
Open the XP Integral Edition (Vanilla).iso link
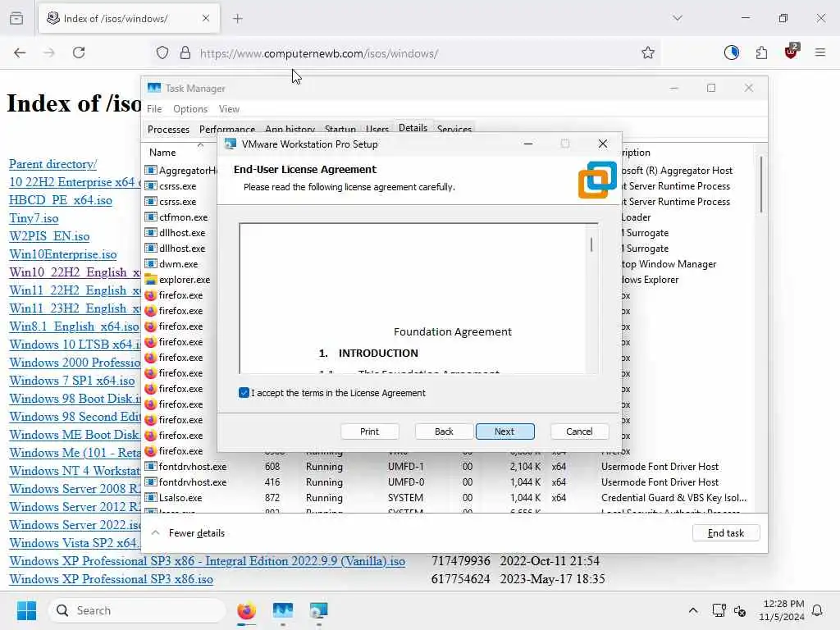coord(208,561)
